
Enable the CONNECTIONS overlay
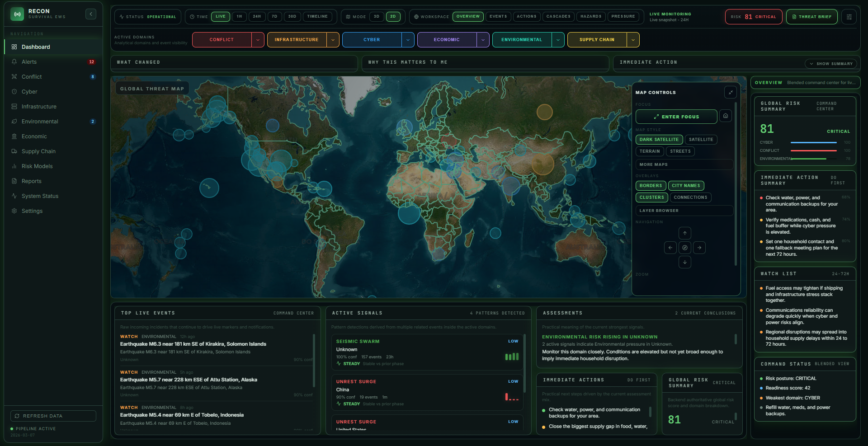coord(690,197)
